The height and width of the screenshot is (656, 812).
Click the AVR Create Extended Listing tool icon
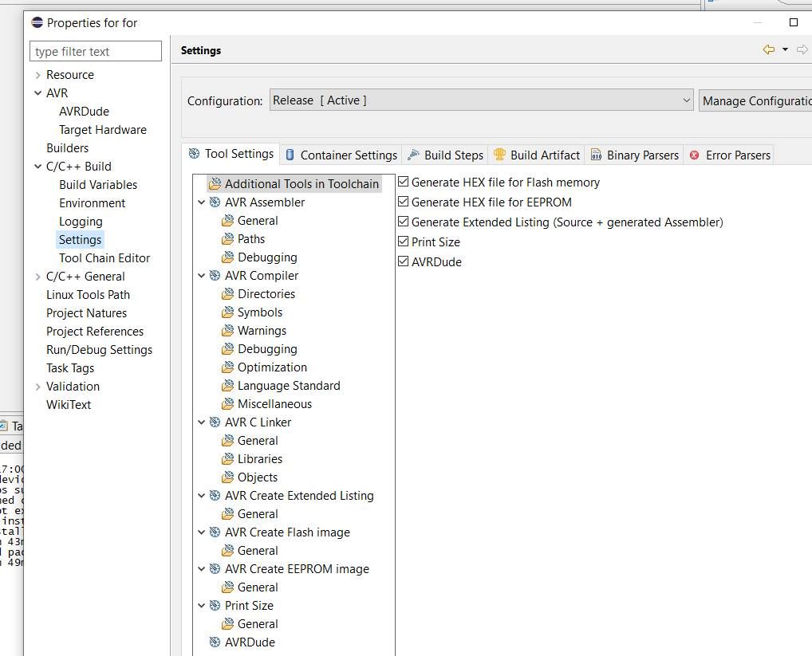(215, 496)
